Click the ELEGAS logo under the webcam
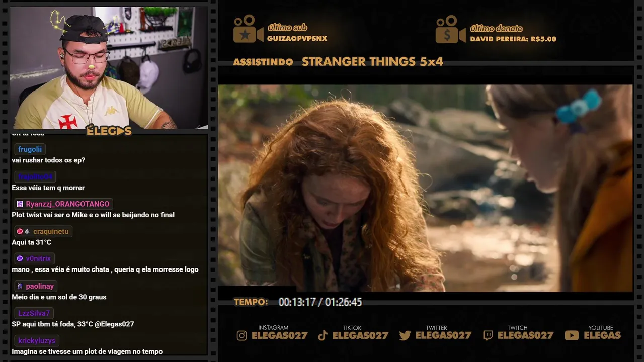644x362 pixels. click(x=109, y=131)
